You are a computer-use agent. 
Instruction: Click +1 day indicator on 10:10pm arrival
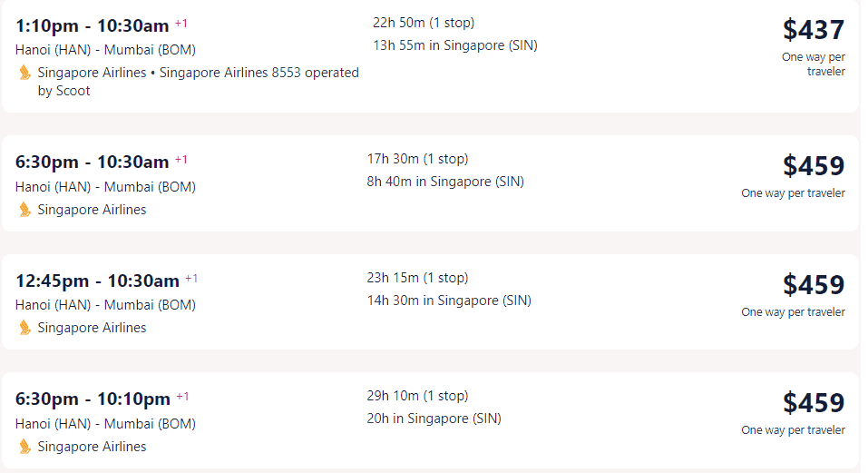(182, 397)
